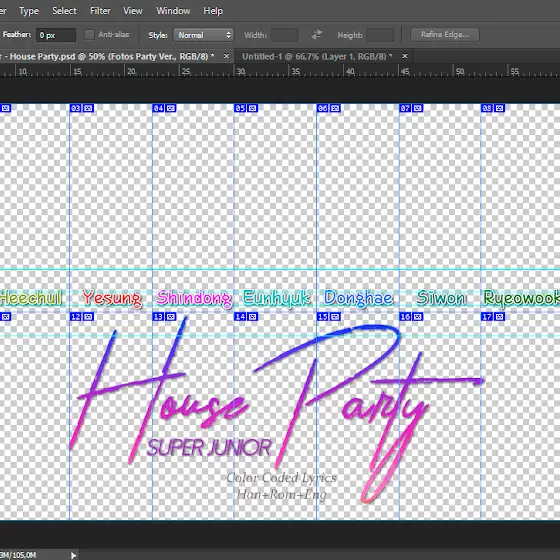The height and width of the screenshot is (560, 560).
Task: Click slice 17 badge icon
Action: click(500, 317)
